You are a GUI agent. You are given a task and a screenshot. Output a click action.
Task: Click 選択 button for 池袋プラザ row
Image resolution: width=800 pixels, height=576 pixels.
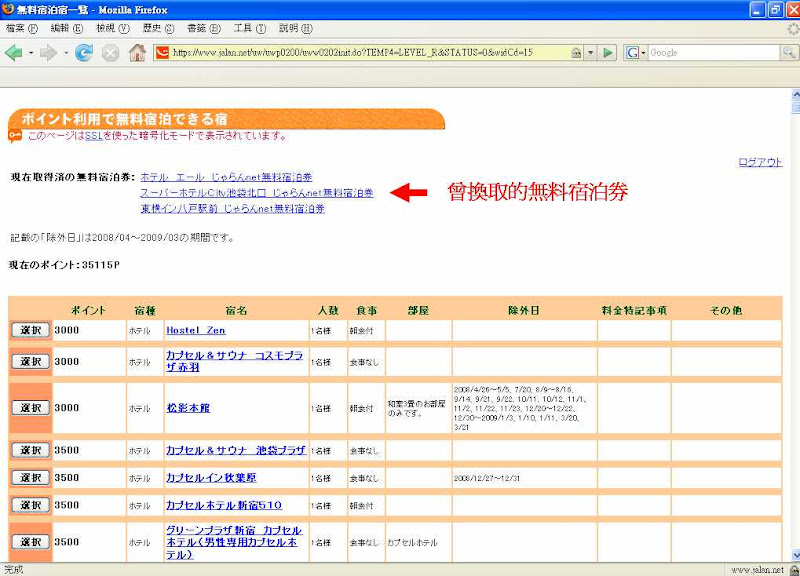pos(31,450)
